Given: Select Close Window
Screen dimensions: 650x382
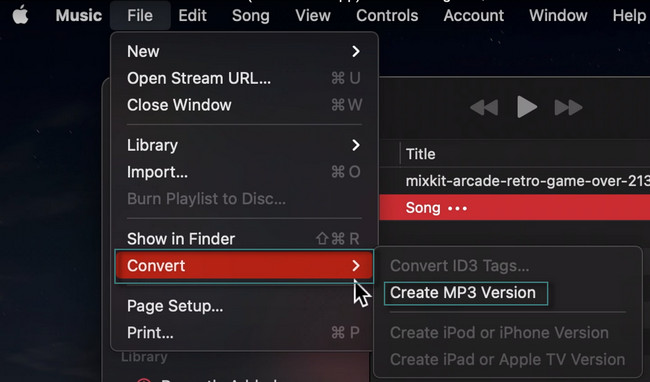Looking at the screenshot, I should click(244, 105).
